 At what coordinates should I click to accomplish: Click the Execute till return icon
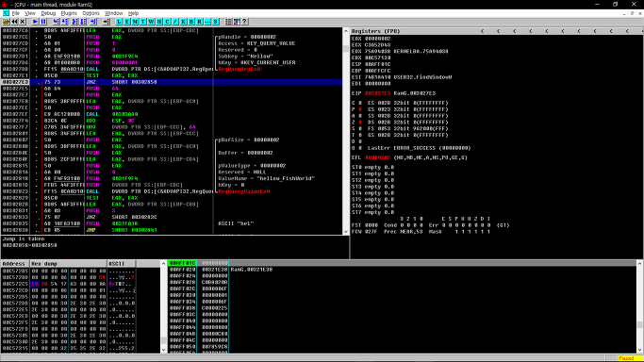(93, 22)
